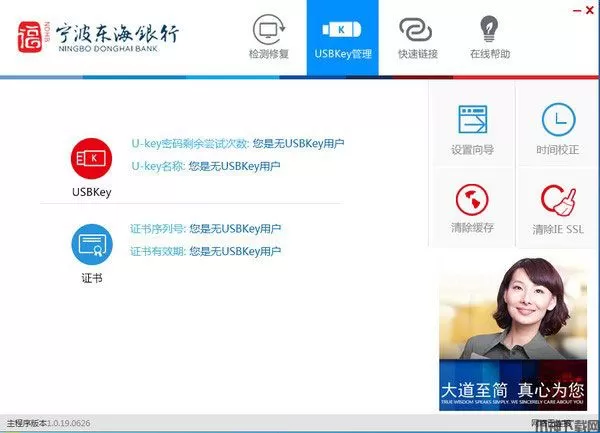600x433 pixels.
Task: Click the U-key名称 text line
Action: pos(206,166)
